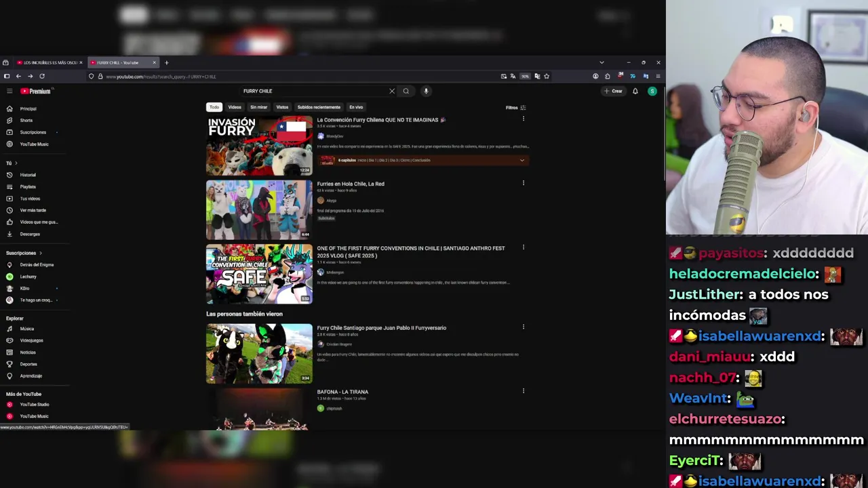
Task: Open Aprendizaje in Explorar
Action: coord(33,375)
